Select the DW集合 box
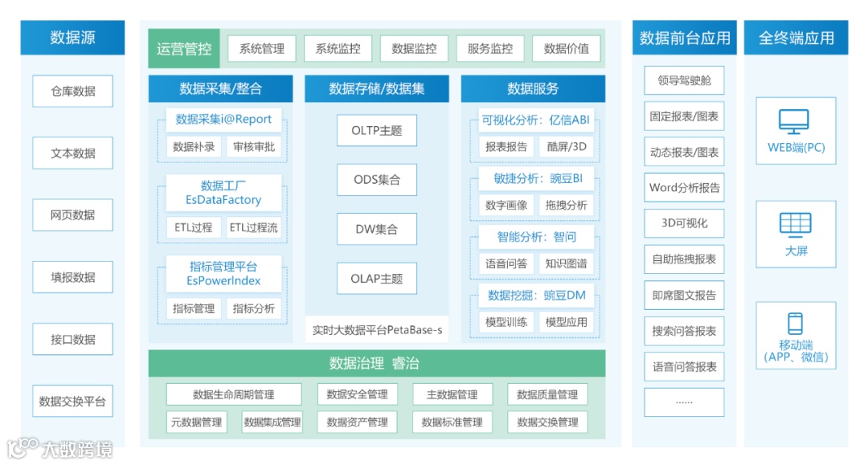Viewport: 868px width, 465px height. click(x=376, y=229)
